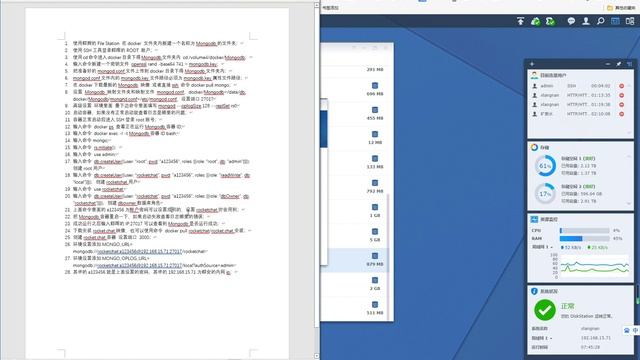
Task: Open the pilot view icon in the DSM toolbar
Action: point(630,21)
